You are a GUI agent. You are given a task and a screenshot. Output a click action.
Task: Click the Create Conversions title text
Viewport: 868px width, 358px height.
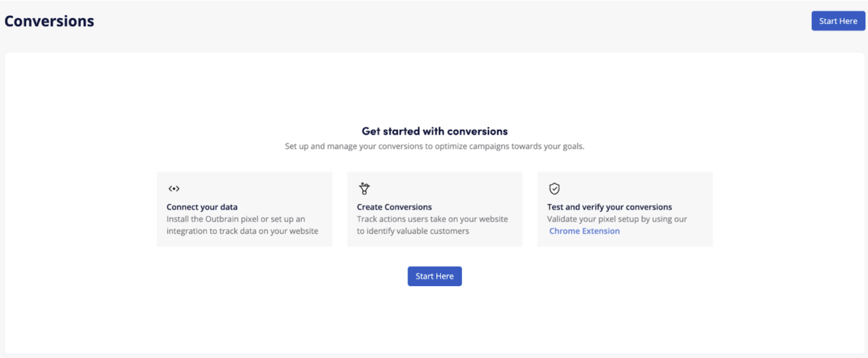pos(394,207)
